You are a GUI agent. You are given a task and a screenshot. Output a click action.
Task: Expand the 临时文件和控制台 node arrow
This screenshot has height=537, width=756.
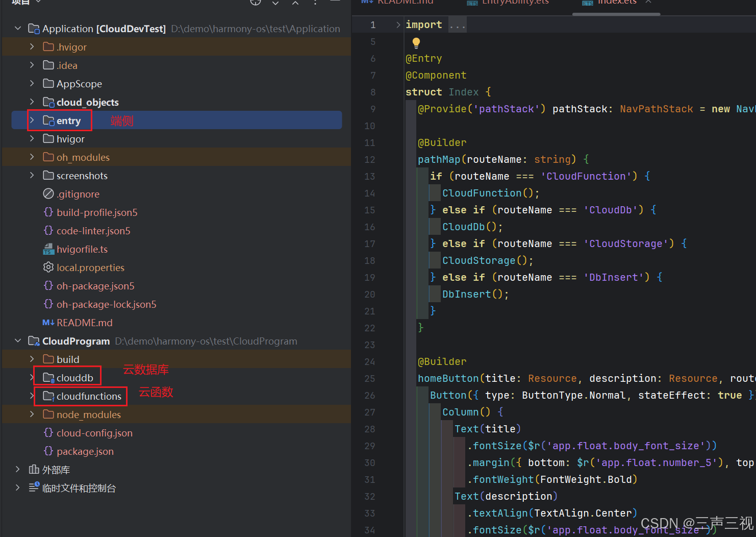coord(18,488)
